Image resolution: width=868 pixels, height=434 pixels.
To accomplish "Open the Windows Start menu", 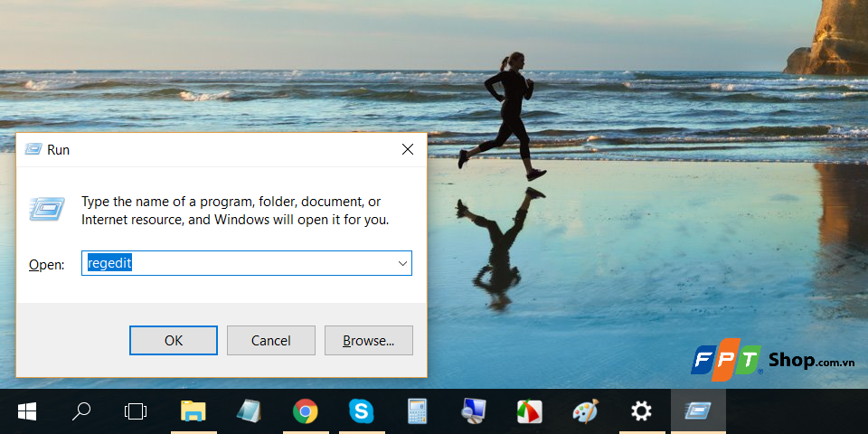I will pyautogui.click(x=27, y=412).
